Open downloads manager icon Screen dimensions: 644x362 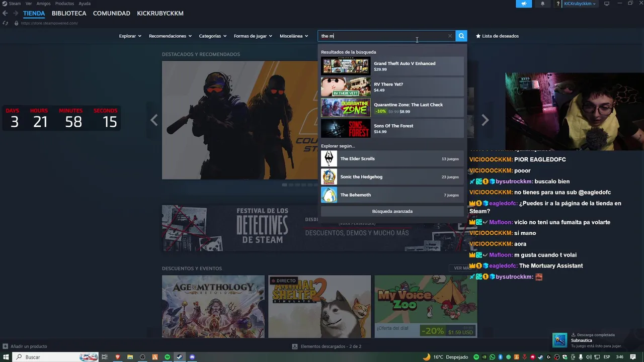[x=295, y=346]
